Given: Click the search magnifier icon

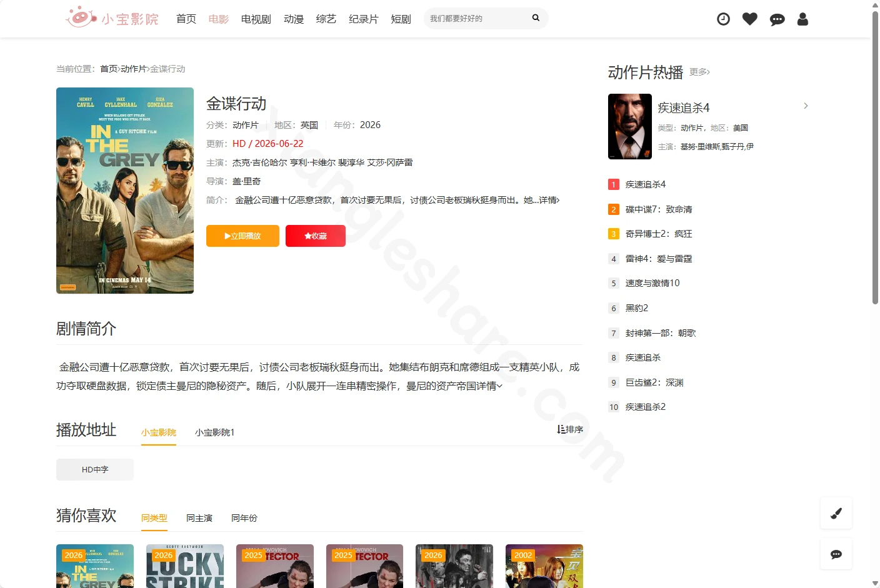Looking at the screenshot, I should point(536,18).
